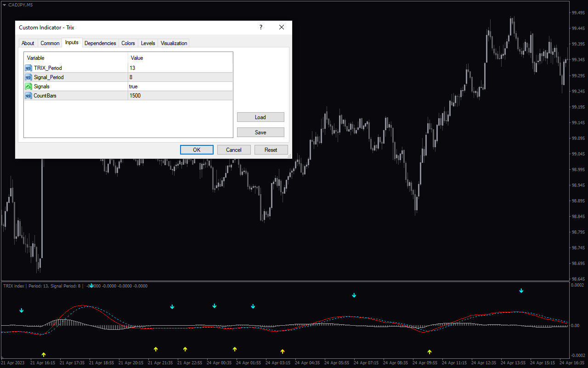Select the TRIX_Period variable name
The width and height of the screenshot is (588, 368).
coord(48,68)
